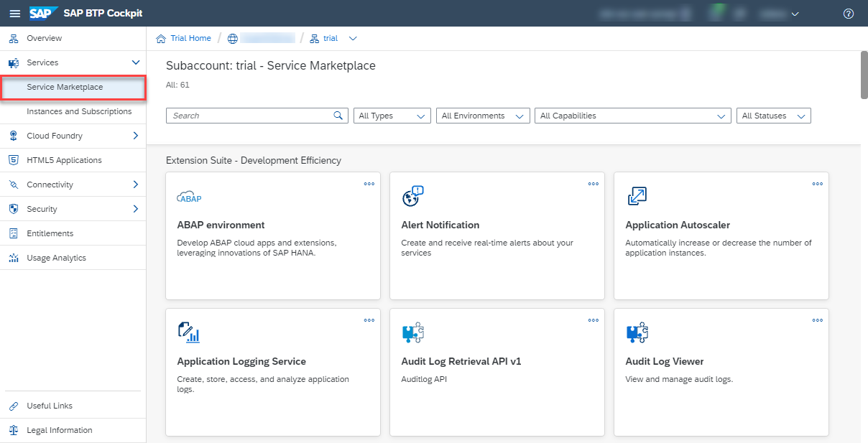Open the All Capabilities filter dropdown
The width and height of the screenshot is (868, 443).
633,116
